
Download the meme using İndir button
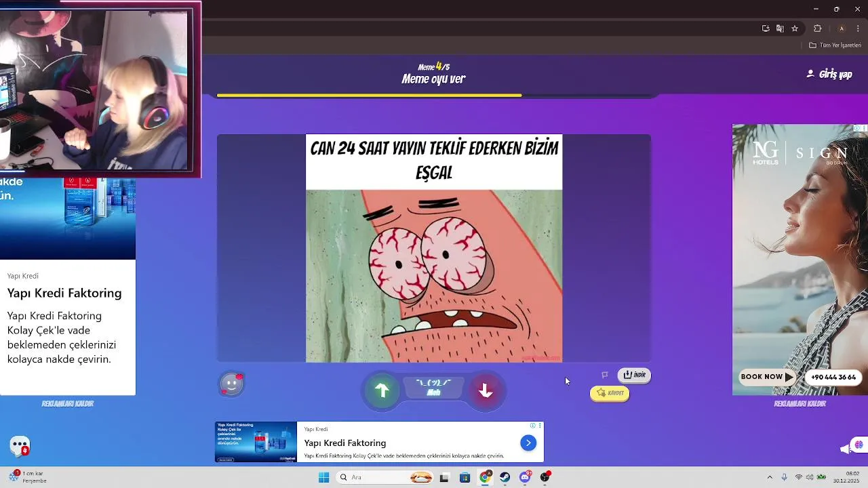(635, 375)
